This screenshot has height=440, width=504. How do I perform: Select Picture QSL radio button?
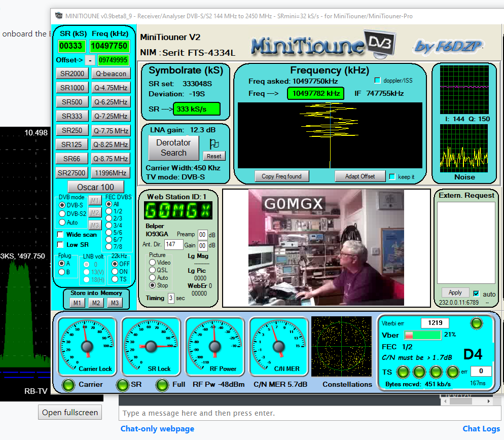(x=152, y=270)
